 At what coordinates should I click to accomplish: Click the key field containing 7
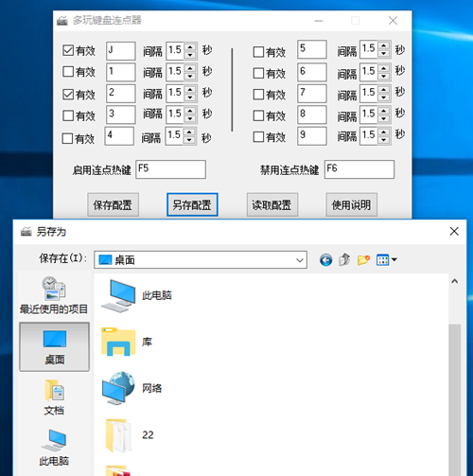coord(311,94)
